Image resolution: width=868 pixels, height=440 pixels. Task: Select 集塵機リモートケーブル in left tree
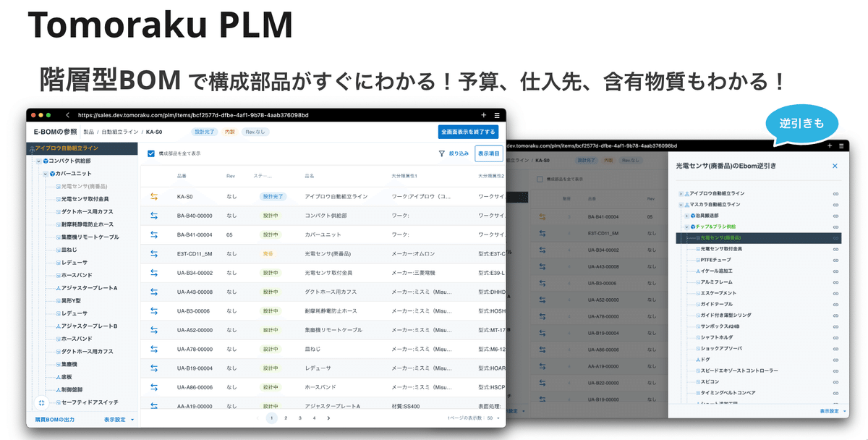[90, 237]
